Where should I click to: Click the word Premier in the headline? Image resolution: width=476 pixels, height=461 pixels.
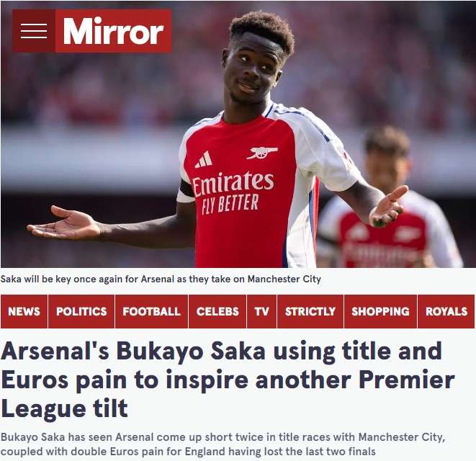pyautogui.click(x=406, y=380)
